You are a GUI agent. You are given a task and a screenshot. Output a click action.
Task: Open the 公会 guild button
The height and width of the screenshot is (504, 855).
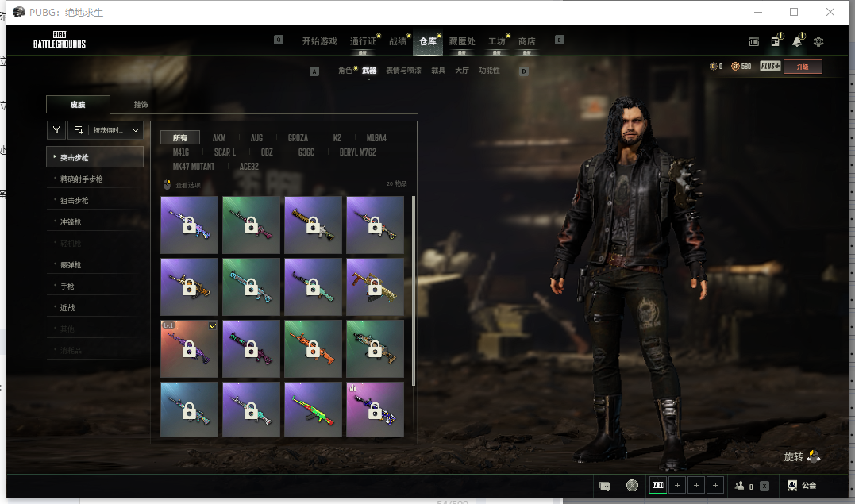[802, 485]
